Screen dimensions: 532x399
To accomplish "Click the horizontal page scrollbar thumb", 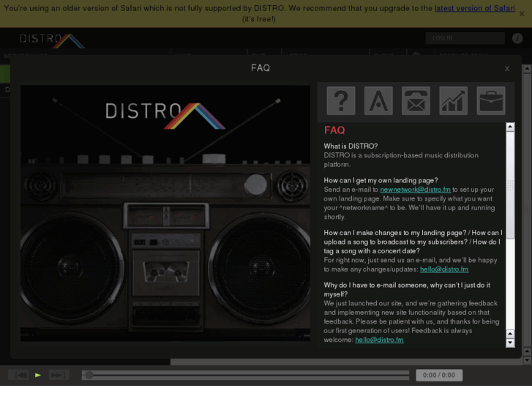I will pyautogui.click(x=346, y=362).
